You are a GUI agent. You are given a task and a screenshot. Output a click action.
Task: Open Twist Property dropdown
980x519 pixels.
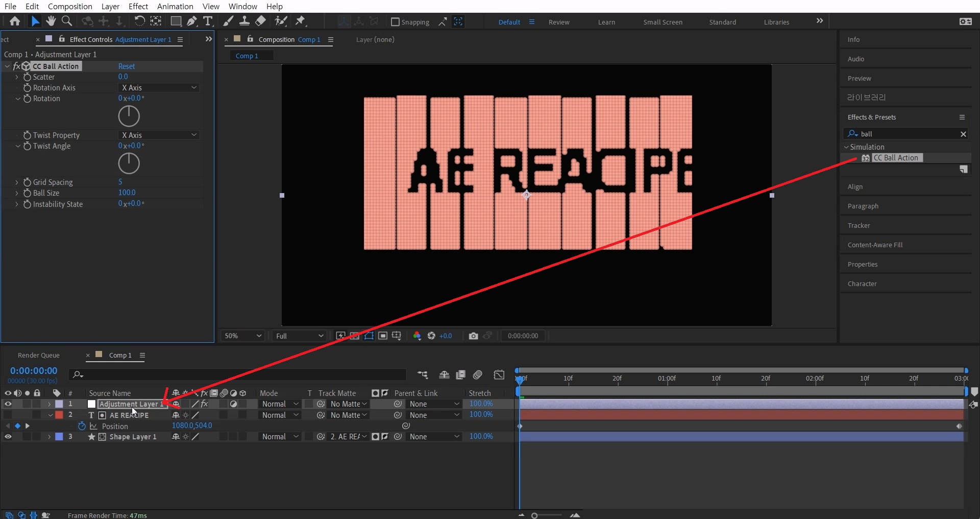(x=159, y=135)
